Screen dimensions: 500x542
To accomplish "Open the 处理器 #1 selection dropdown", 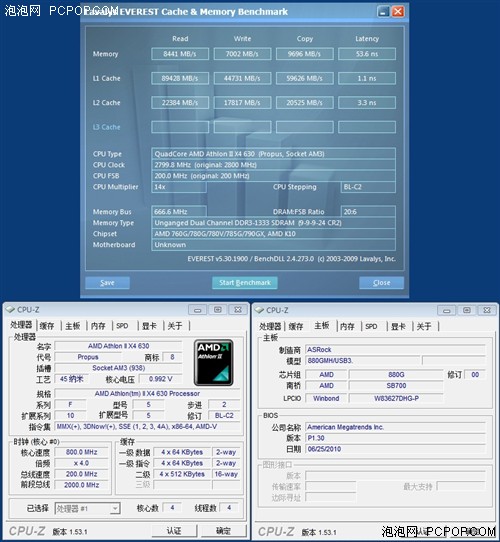I will (87, 508).
